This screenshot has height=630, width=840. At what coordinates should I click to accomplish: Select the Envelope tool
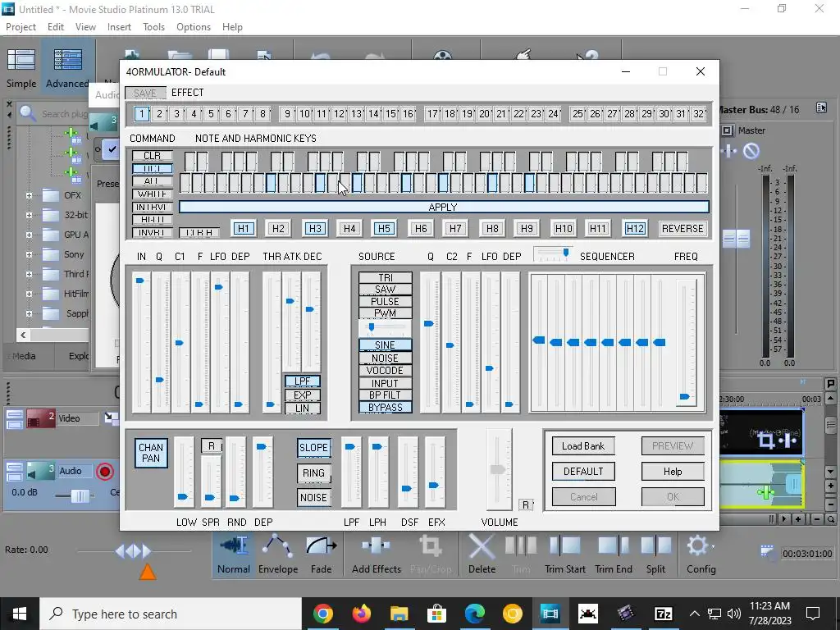tap(277, 555)
